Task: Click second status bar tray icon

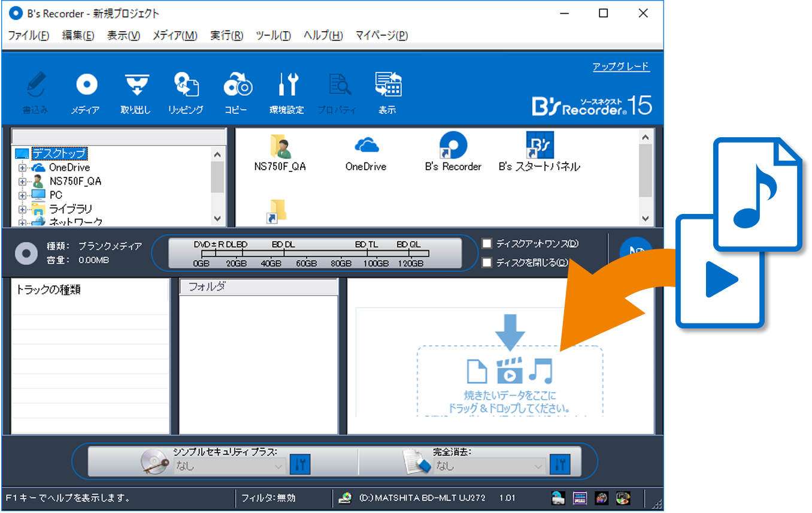Action: (580, 498)
